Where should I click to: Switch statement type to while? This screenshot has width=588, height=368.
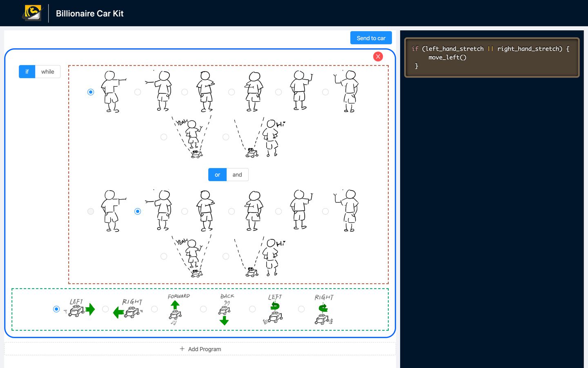pos(48,72)
